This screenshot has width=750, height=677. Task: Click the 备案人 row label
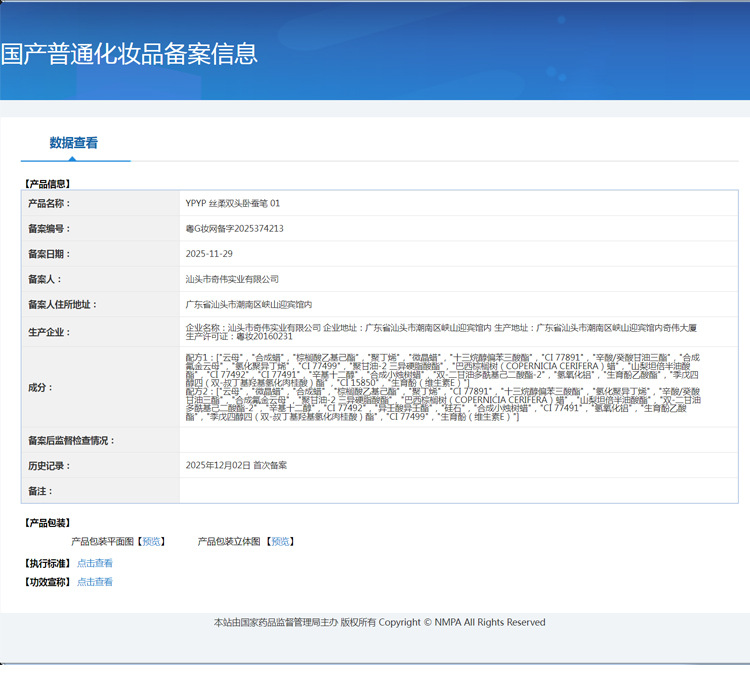pos(44,279)
